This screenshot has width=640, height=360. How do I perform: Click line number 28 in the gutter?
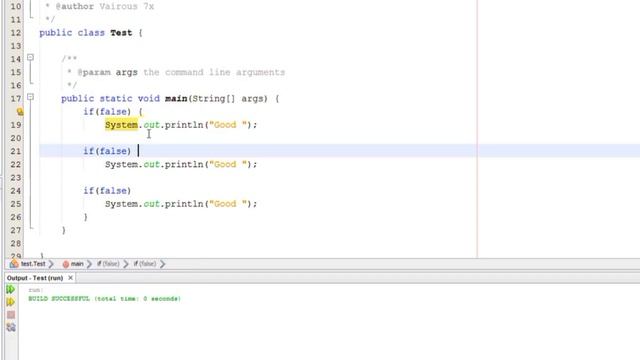pyautogui.click(x=16, y=243)
